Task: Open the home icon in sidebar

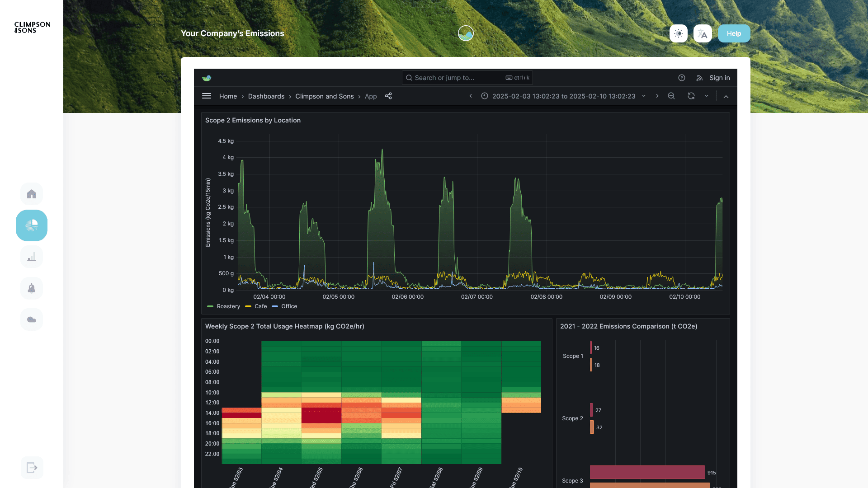Action: 32,194
